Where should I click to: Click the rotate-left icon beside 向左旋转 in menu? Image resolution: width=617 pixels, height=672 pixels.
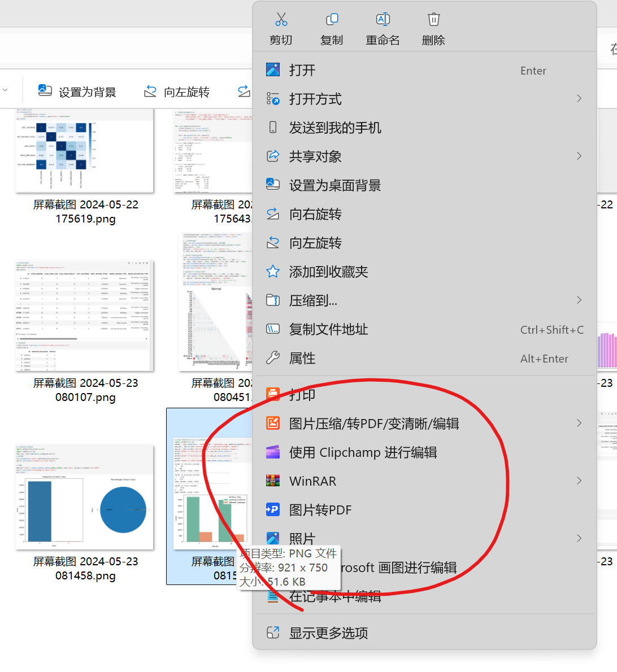pyautogui.click(x=273, y=243)
